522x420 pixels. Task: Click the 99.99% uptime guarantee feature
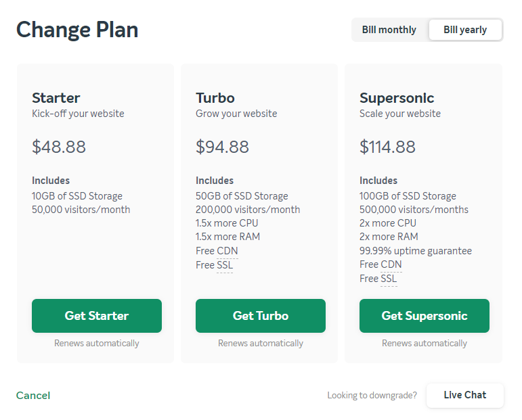(x=416, y=251)
